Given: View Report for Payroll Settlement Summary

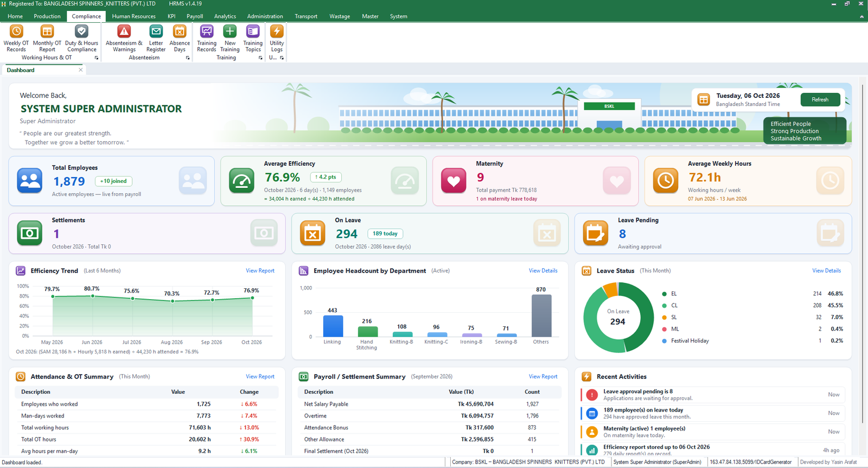Looking at the screenshot, I should pyautogui.click(x=543, y=376).
